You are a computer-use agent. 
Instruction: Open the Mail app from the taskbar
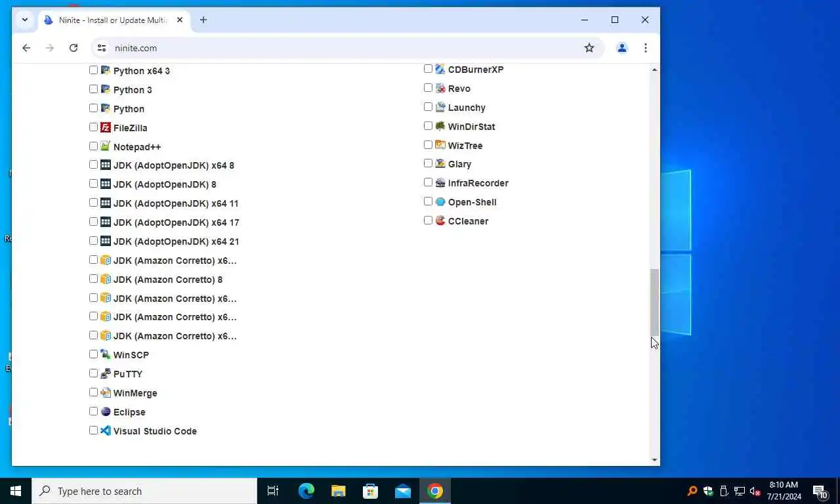(x=403, y=491)
